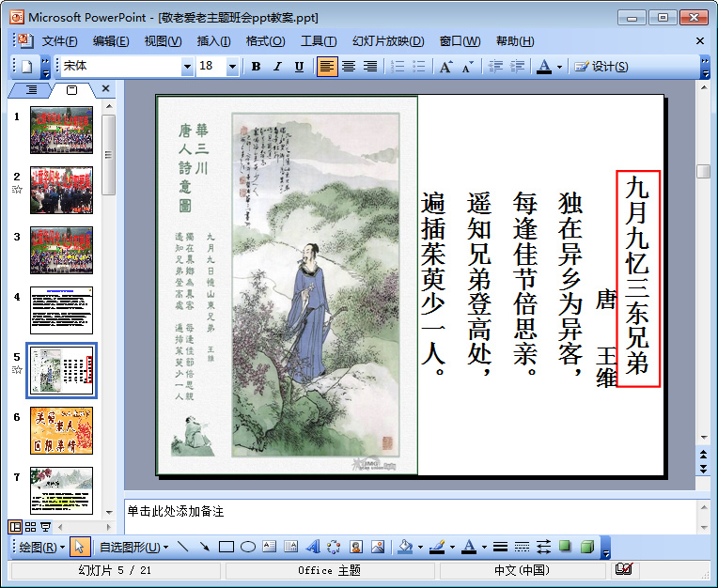Toggle bulleted list formatting
Screen dimensions: 718x588
(x=419, y=67)
